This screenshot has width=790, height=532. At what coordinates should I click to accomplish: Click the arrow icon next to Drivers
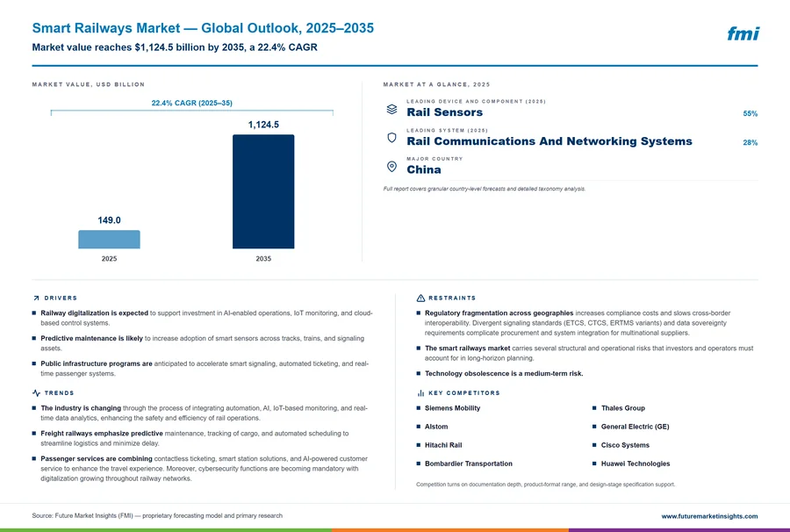click(x=36, y=298)
